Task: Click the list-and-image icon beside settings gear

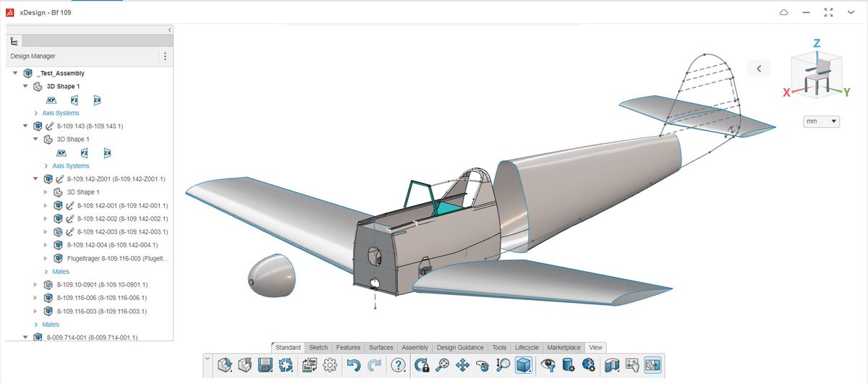Action: coord(310,365)
